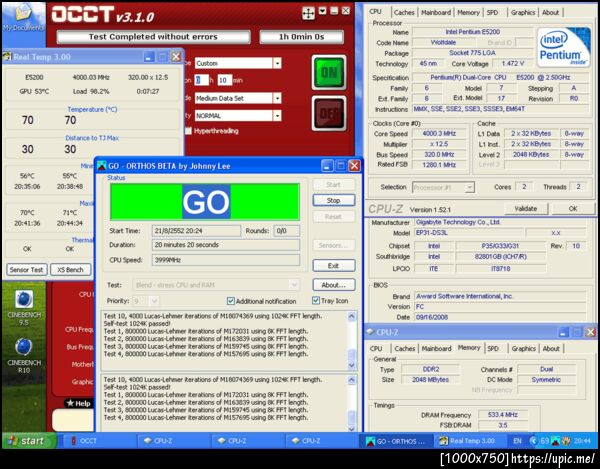The width and height of the screenshot is (600, 469).
Task: Click the hours input field in OCCT
Action: pyautogui.click(x=201, y=80)
